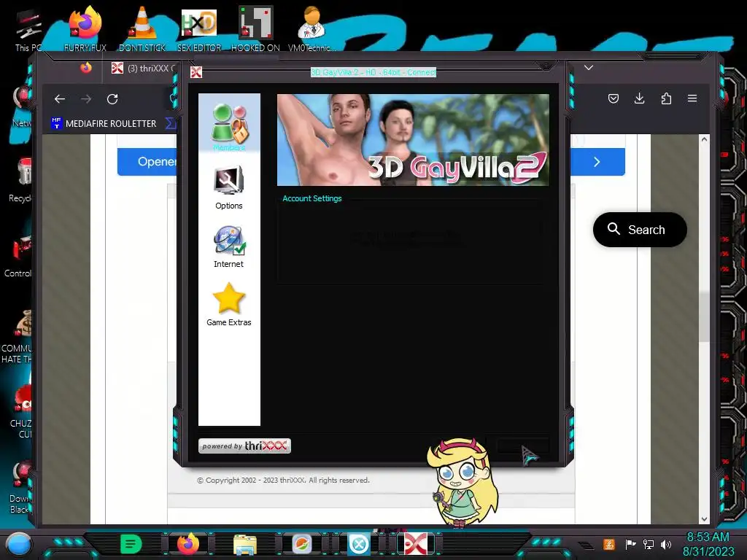The image size is (747, 560).
Task: Click the blue Open banner button
Action: [x=147, y=162]
